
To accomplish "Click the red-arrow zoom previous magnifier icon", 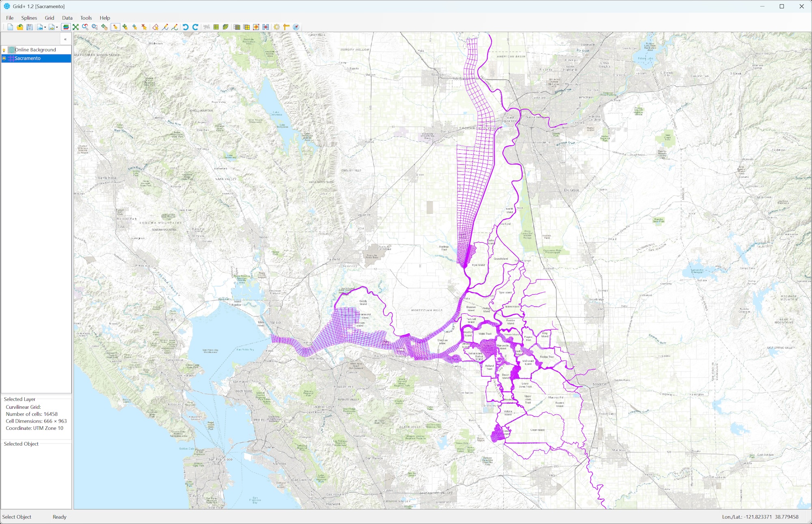I will 85,27.
